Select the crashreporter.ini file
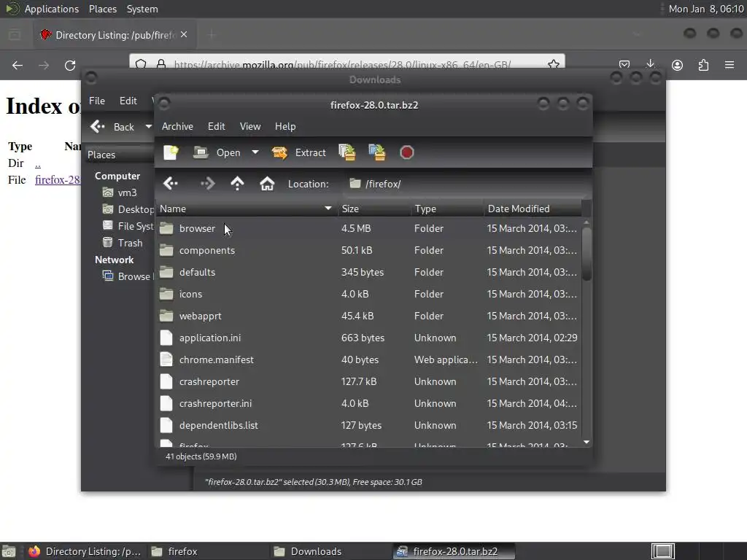747x560 pixels. (215, 403)
